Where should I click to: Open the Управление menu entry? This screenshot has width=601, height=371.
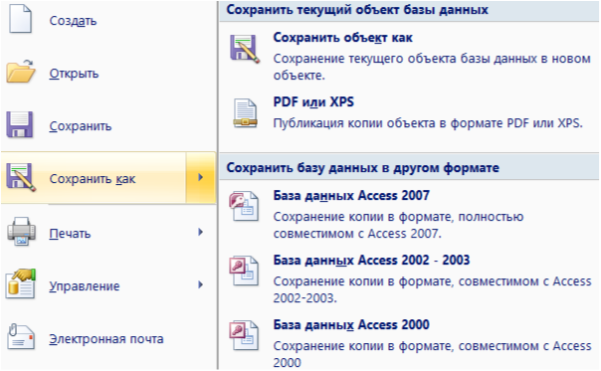click(x=84, y=286)
